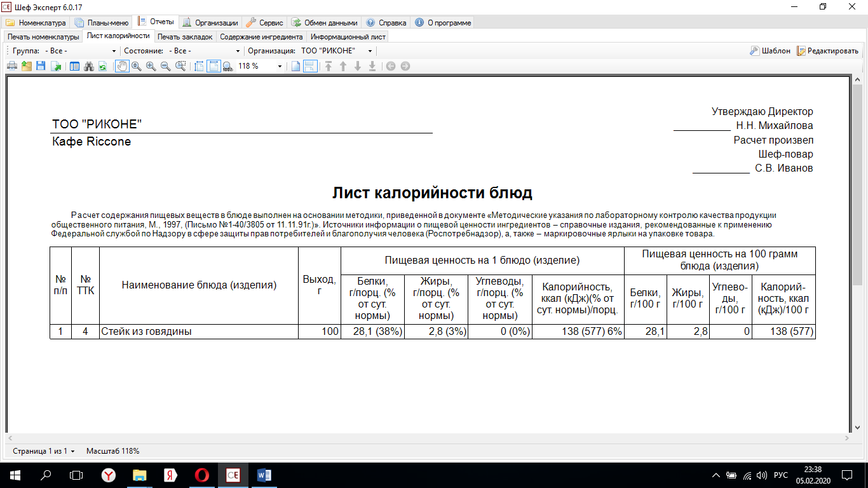The width and height of the screenshot is (868, 488).
Task: Click the binoculars search icon
Action: pyautogui.click(x=89, y=66)
